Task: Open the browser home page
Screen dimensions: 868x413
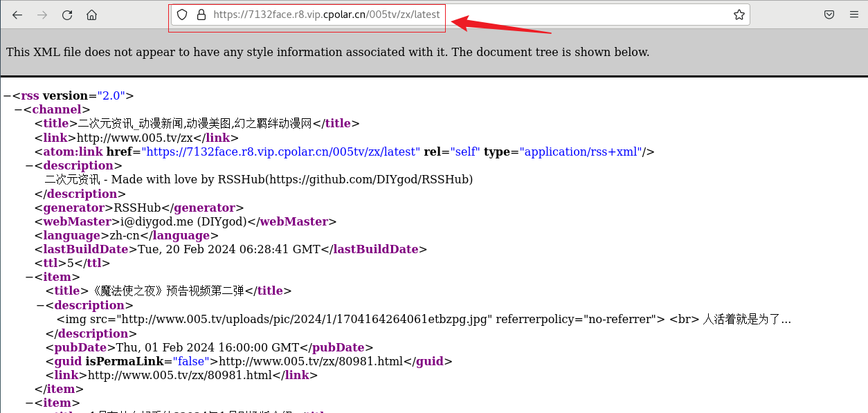Action: point(92,15)
